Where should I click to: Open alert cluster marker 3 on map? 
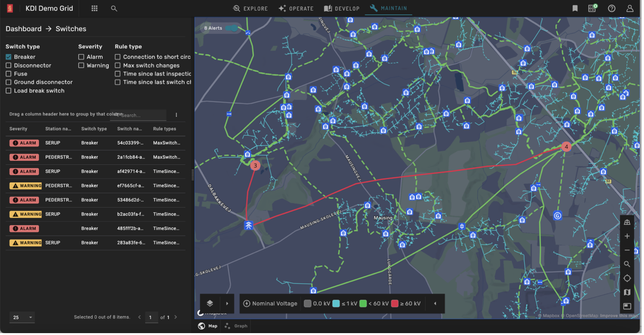coord(256,166)
